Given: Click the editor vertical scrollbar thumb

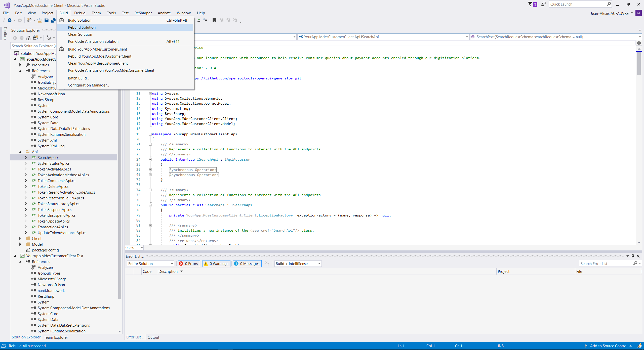Looking at the screenshot, I should pos(639,64).
